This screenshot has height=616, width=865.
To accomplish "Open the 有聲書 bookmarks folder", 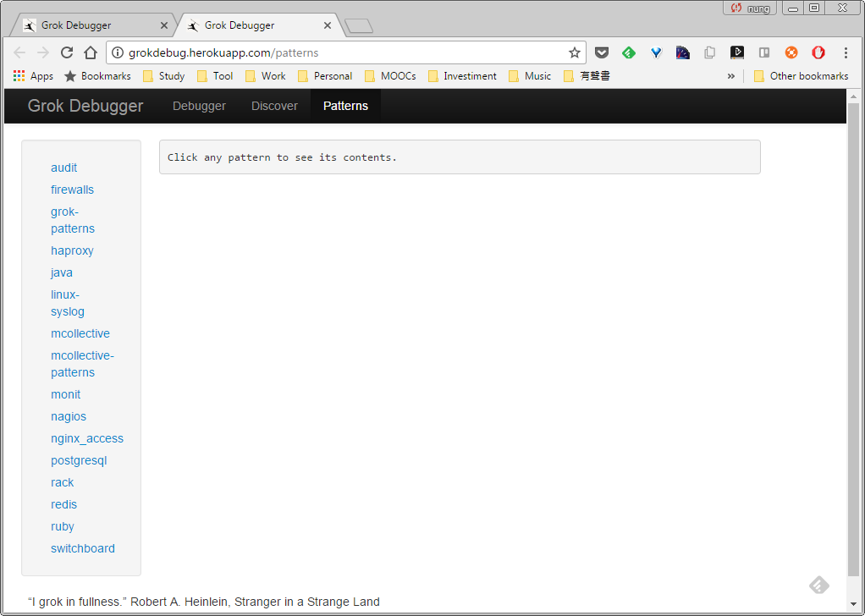I will click(x=587, y=76).
